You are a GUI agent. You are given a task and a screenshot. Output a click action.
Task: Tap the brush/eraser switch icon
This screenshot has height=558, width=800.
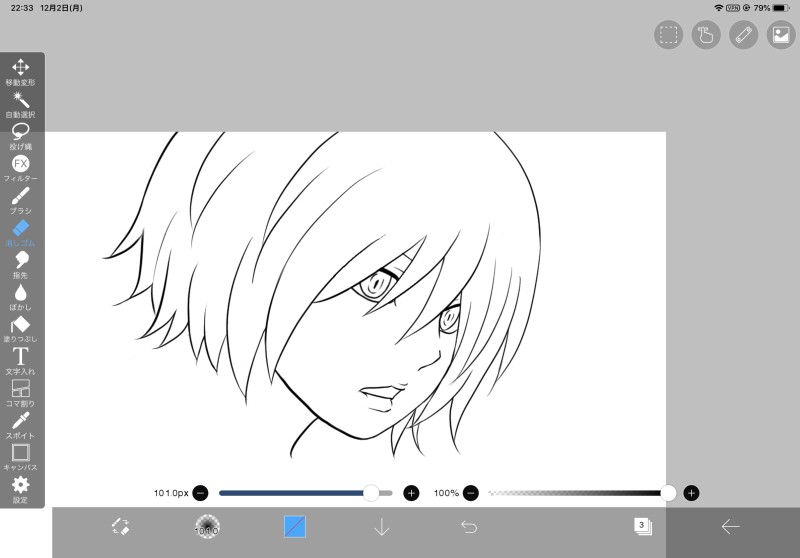(x=121, y=526)
